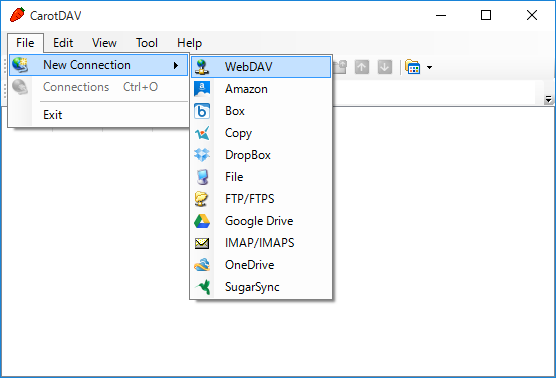
Task: Click the SugarSync hummingbird icon
Action: (203, 287)
